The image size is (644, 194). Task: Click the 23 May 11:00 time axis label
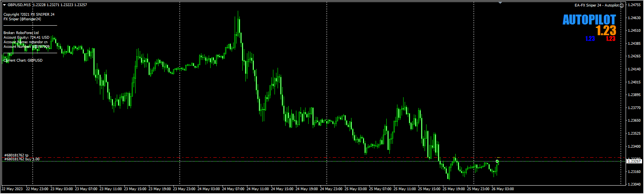111,189
